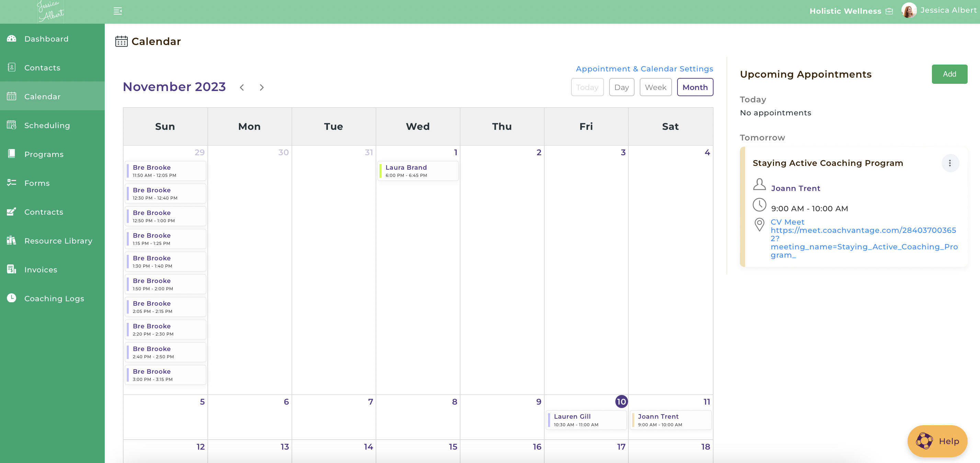Screen dimensions: 980x463
Task: Switch calendar to Day view
Action: coord(621,87)
